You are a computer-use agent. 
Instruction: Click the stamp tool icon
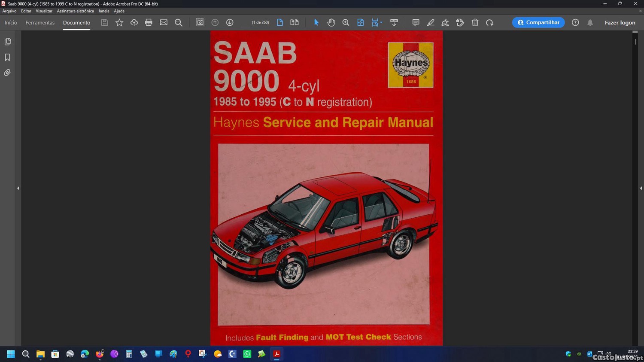[460, 22]
